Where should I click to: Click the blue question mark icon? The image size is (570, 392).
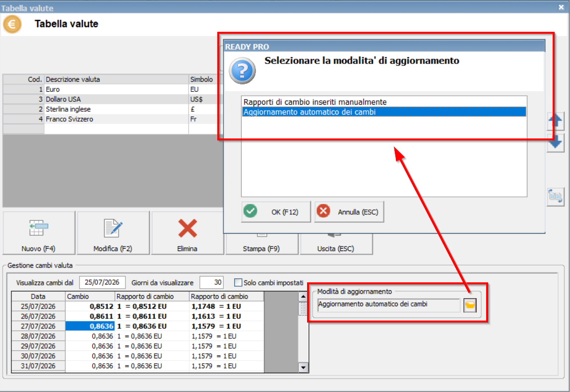coord(242,70)
